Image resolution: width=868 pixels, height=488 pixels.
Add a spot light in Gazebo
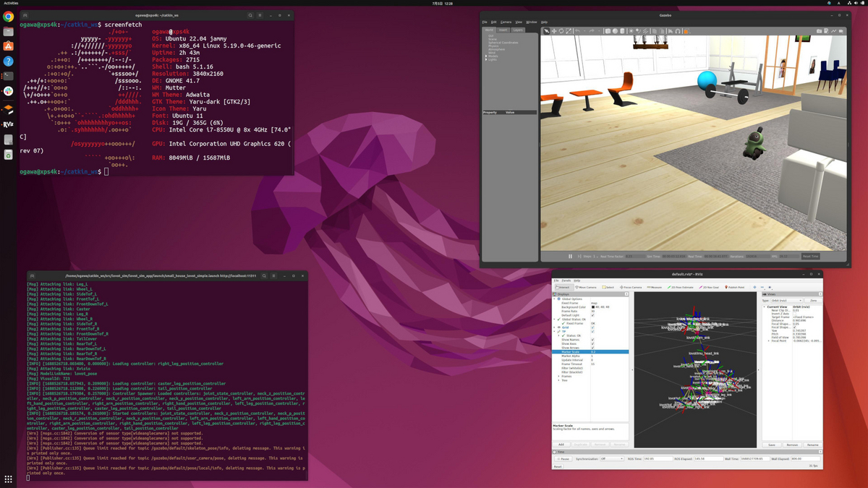[x=638, y=31]
